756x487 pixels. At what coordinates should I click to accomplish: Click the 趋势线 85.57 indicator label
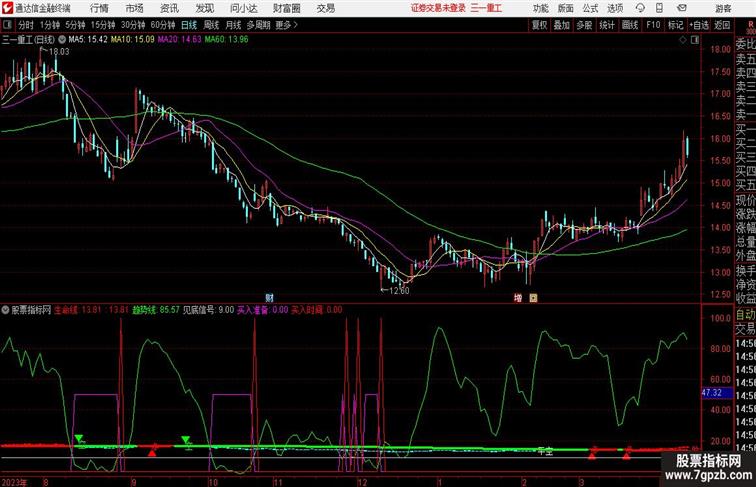[x=156, y=310]
